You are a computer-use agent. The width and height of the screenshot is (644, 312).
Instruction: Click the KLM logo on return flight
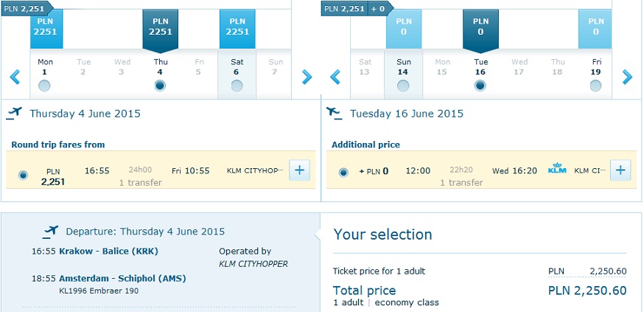coord(557,170)
